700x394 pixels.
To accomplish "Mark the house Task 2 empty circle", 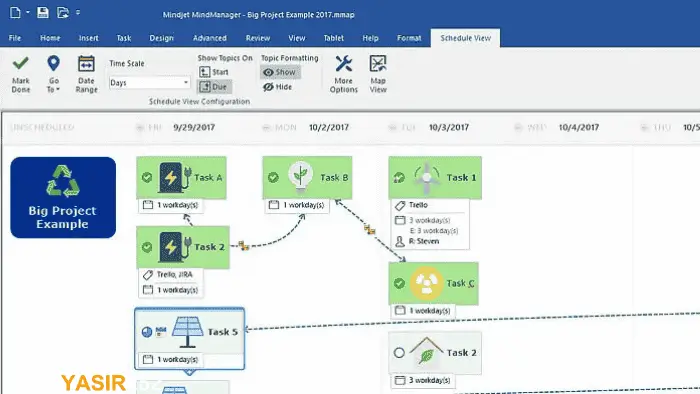I will 399,353.
